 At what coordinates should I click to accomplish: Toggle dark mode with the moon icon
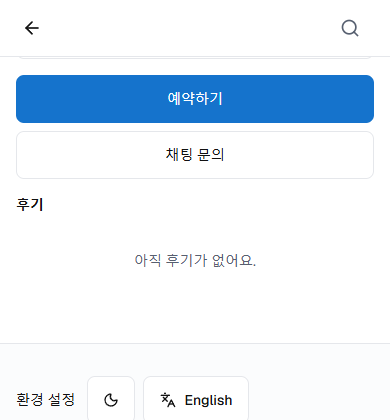pyautogui.click(x=111, y=400)
